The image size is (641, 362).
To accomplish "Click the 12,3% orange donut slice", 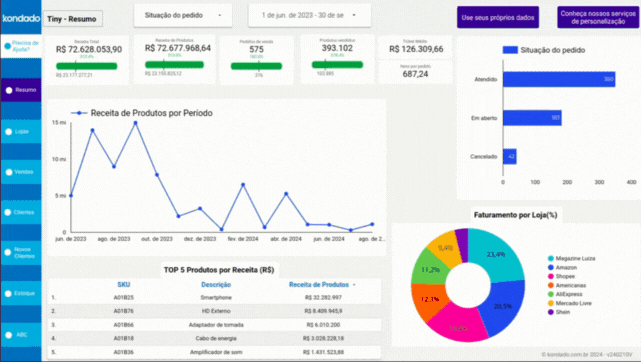I will (x=429, y=300).
